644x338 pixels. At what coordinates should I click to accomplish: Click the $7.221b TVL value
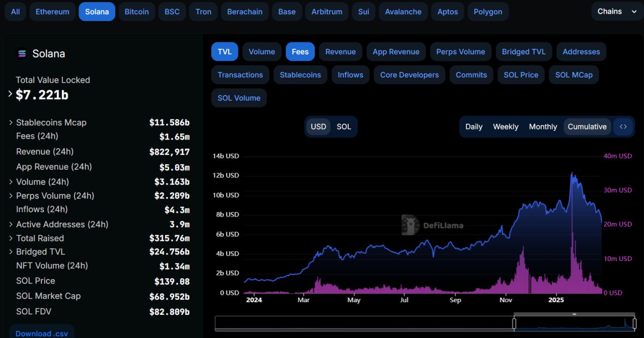(x=42, y=95)
